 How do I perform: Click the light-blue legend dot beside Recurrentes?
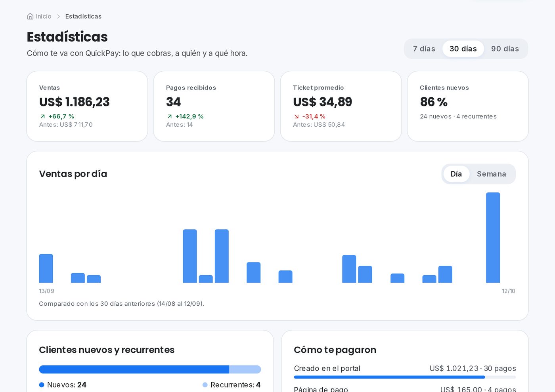[x=205, y=385]
